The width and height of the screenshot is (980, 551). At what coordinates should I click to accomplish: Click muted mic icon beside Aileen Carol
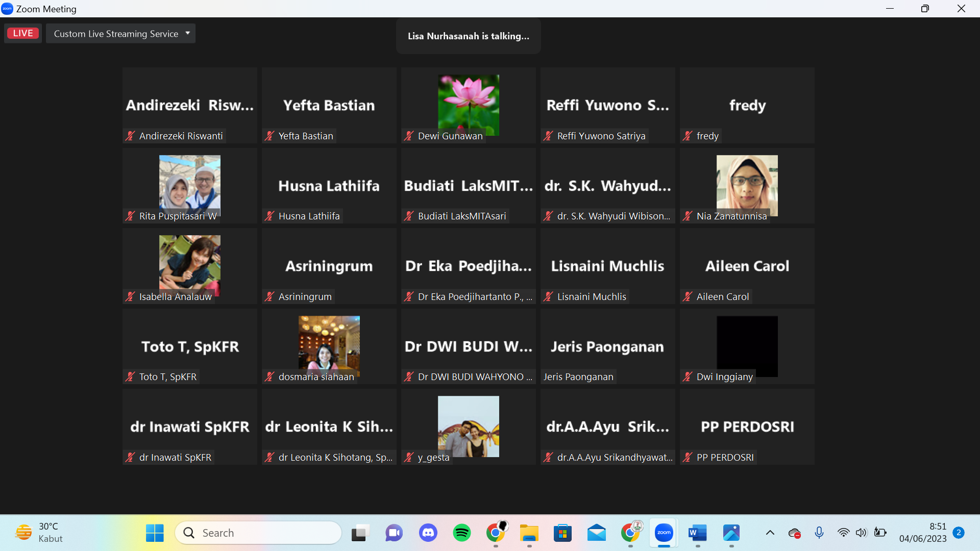pos(688,296)
